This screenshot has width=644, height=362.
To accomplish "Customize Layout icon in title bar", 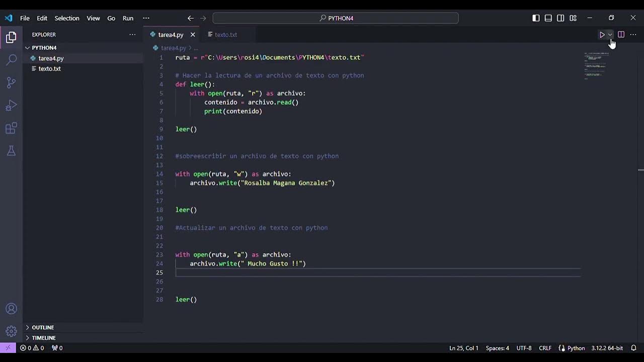I will [x=573, y=18].
